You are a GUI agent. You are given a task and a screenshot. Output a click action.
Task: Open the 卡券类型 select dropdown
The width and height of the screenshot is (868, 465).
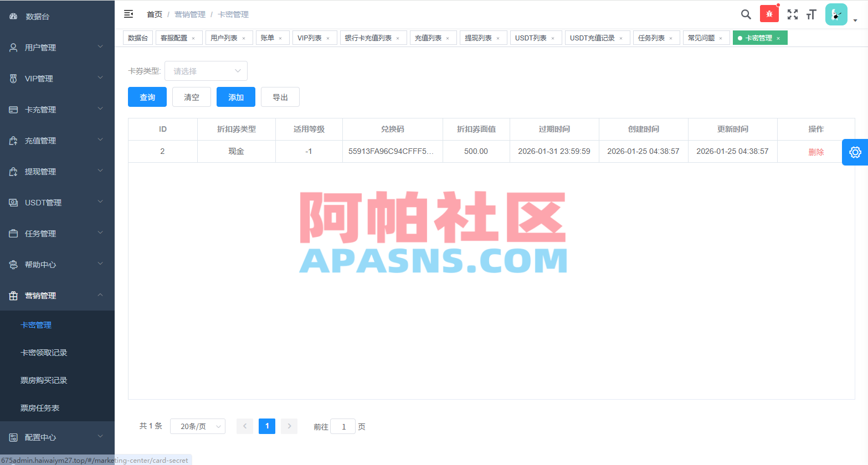206,71
